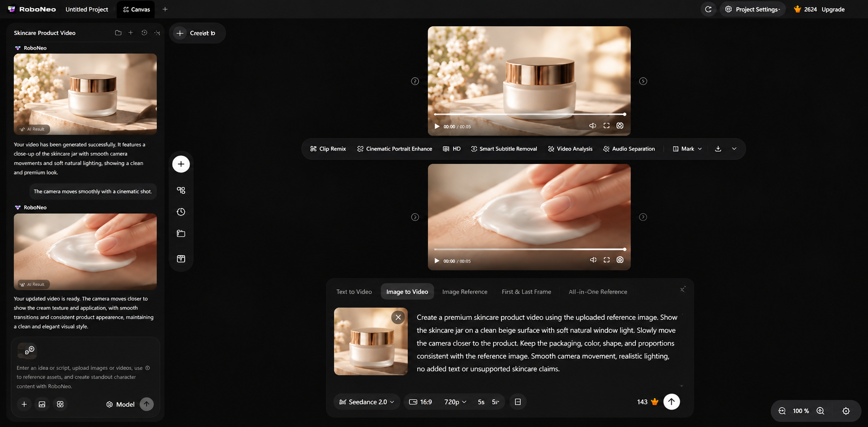Open the Seedance 2.0 model dropdown
The height and width of the screenshot is (427, 868).
pos(367,402)
